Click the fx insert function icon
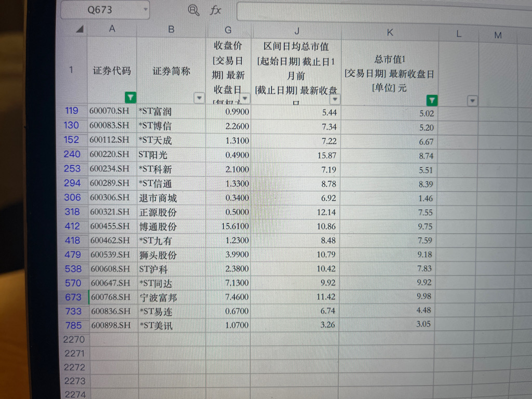The height and width of the screenshot is (399, 532). (216, 10)
